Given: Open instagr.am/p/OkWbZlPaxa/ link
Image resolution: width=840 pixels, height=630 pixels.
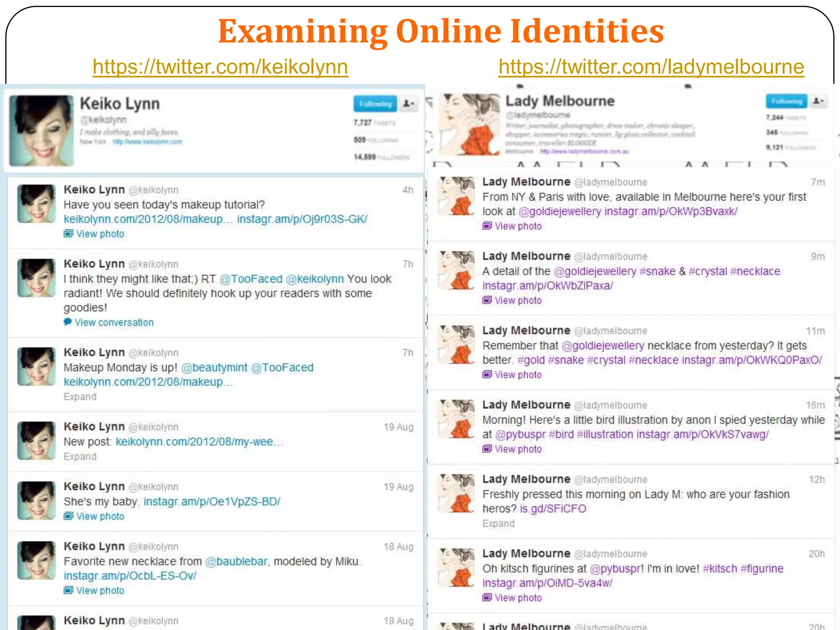Looking at the screenshot, I should [548, 286].
